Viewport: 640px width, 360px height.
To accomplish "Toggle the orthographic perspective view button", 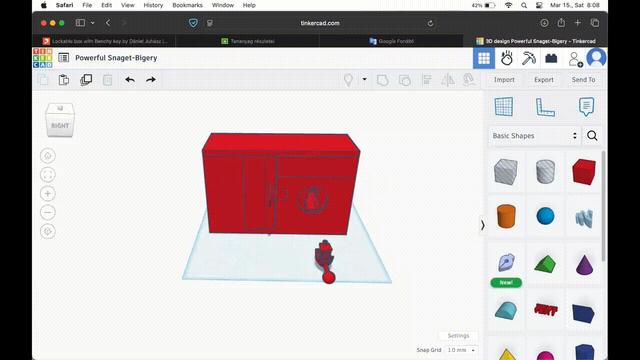I will 48,231.
